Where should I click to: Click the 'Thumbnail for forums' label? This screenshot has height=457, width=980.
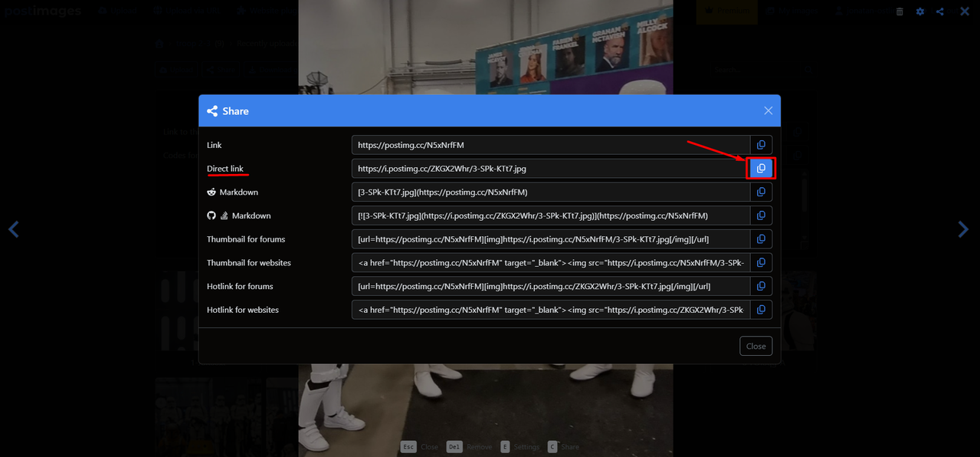tap(246, 239)
